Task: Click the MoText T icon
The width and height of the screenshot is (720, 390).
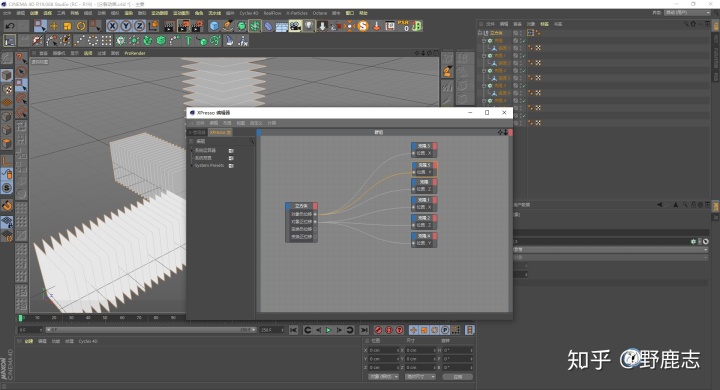Action: pyautogui.click(x=188, y=41)
